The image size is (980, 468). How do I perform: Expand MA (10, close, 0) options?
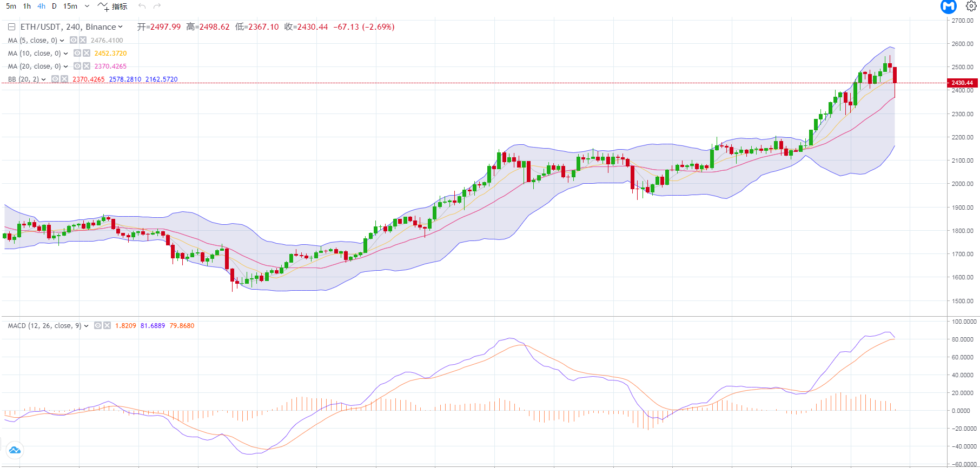[66, 54]
